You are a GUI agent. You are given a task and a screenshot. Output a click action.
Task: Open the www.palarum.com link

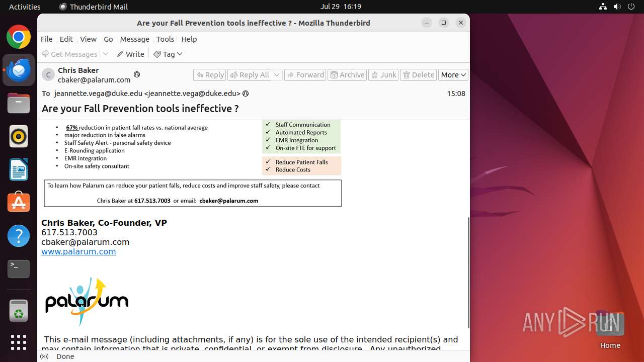point(78,251)
